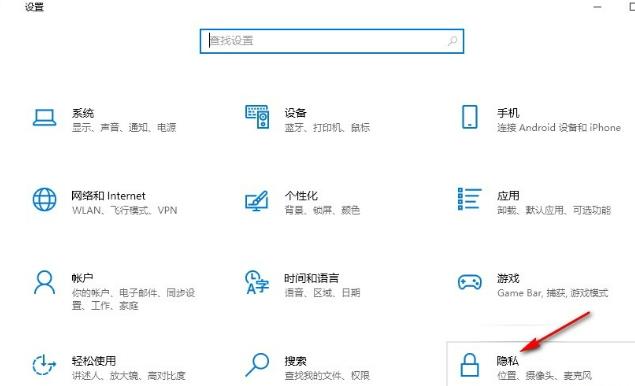Click the text 讲述人、放大镜、高对比度

tap(129, 375)
